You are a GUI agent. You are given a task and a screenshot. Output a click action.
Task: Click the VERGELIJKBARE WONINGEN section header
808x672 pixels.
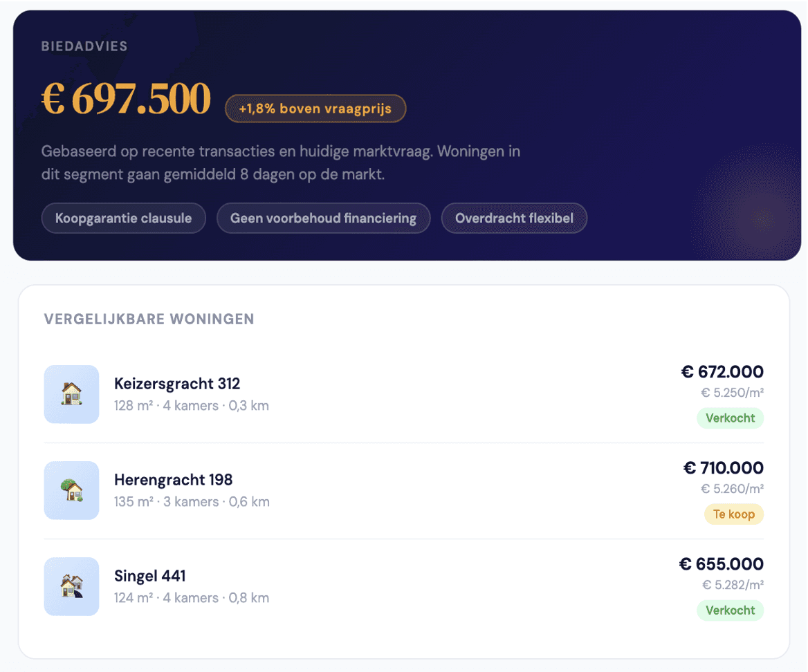click(149, 319)
